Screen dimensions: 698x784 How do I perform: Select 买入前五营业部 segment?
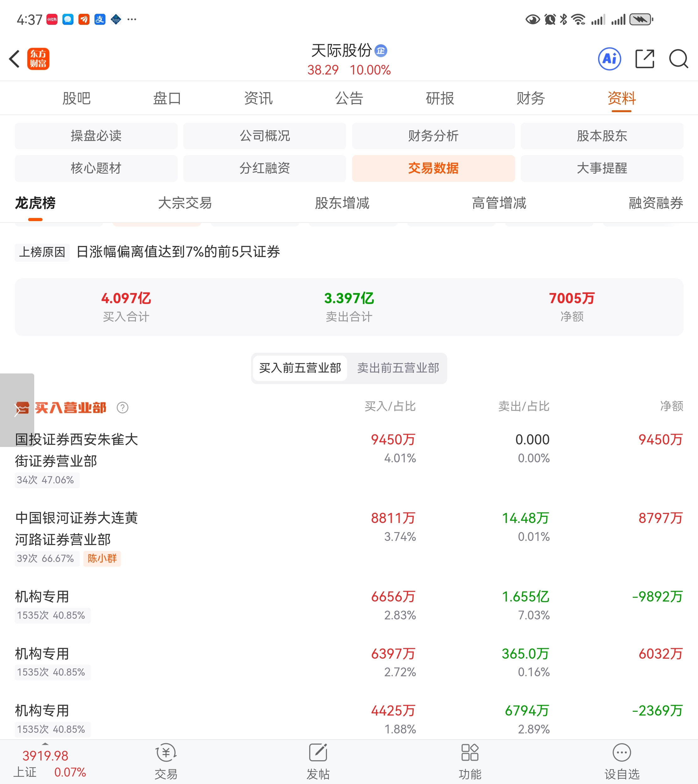300,368
